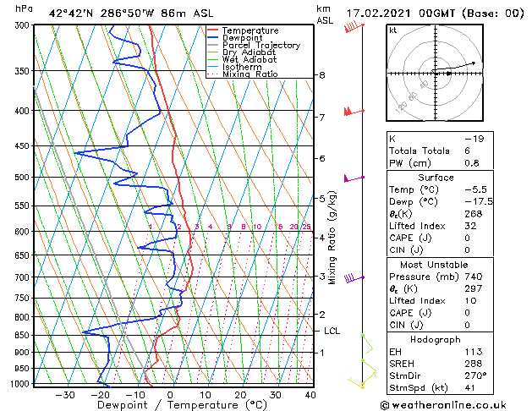
Task: Click the 'Dewpoint / Temperature (°C)' axis label
Action: coord(170,404)
